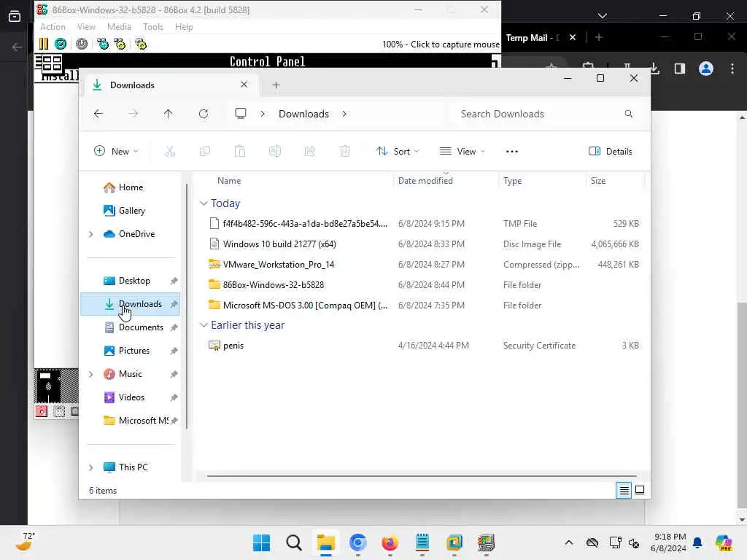
Task: Expand the This PC tree node
Action: (90, 467)
